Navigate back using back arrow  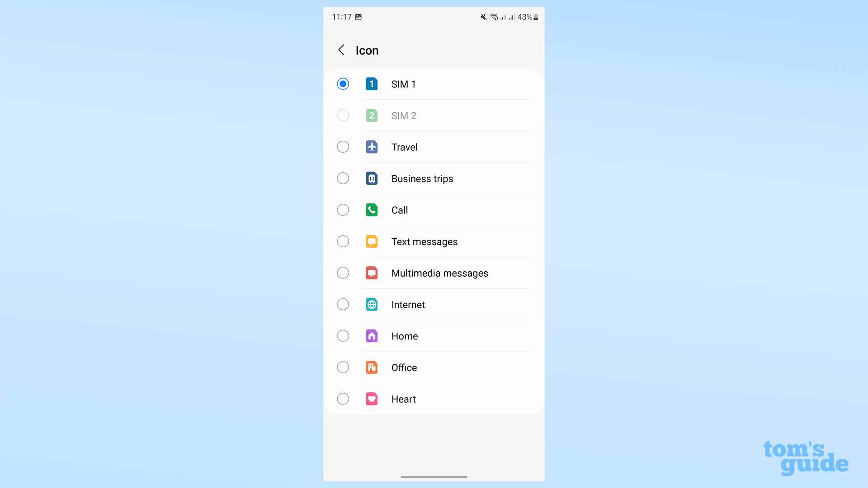(341, 50)
